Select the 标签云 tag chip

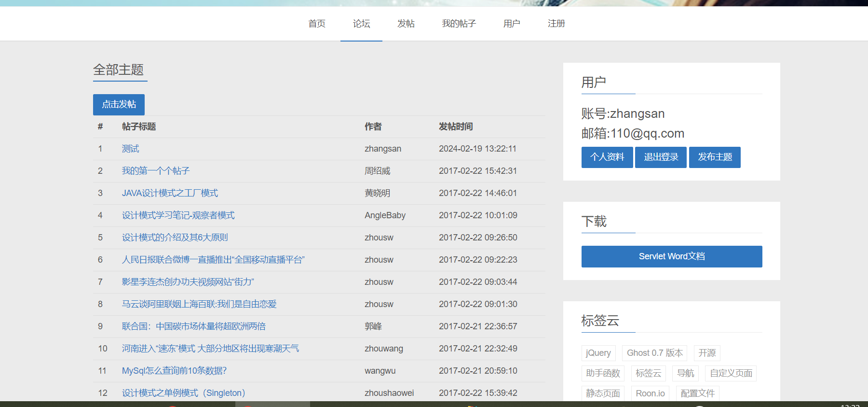648,373
